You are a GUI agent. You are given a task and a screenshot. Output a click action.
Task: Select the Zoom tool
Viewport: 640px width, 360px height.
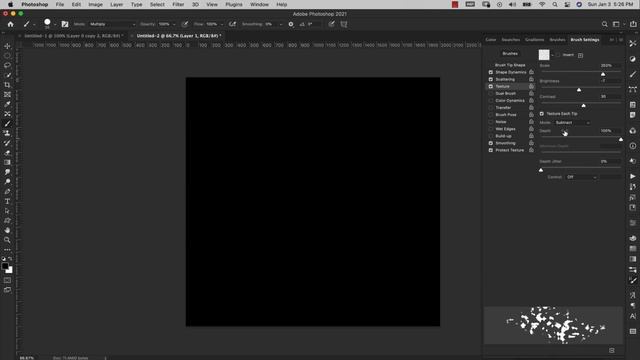[x=7, y=240]
